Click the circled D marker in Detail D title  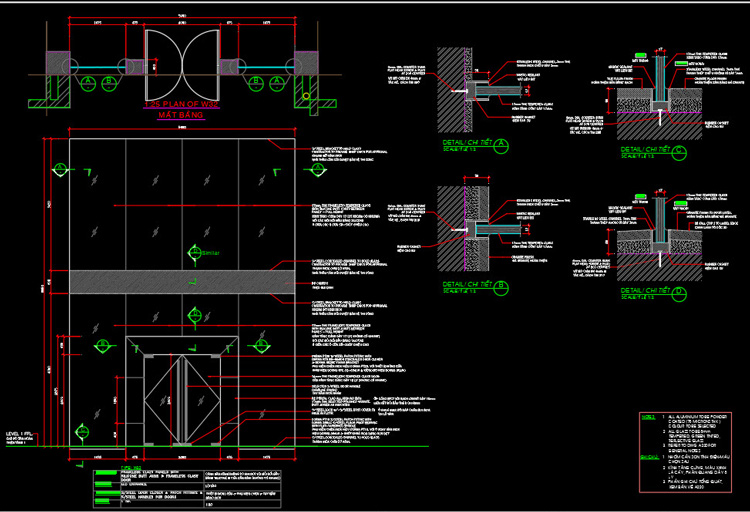679,291
